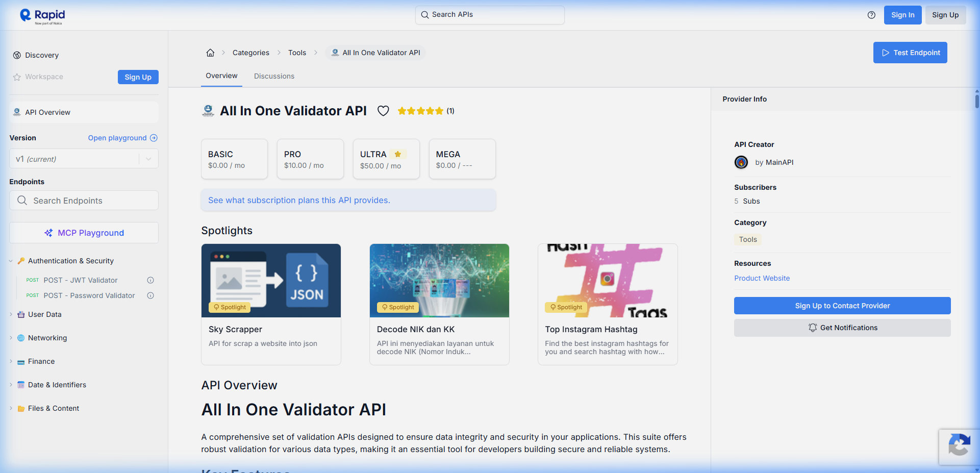This screenshot has height=473, width=980.
Task: Click the User Data group icon
Action: [21, 314]
